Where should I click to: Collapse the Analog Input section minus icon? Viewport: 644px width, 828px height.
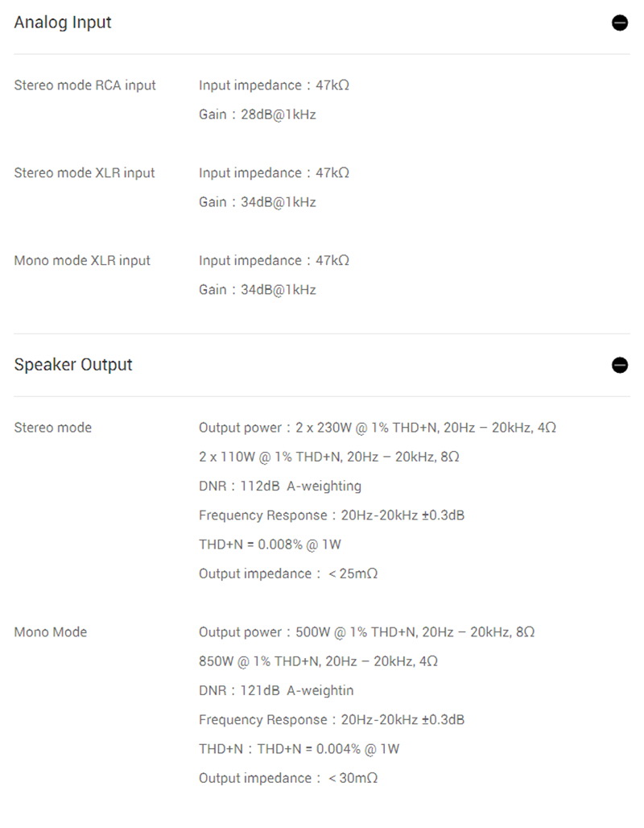pos(620,23)
